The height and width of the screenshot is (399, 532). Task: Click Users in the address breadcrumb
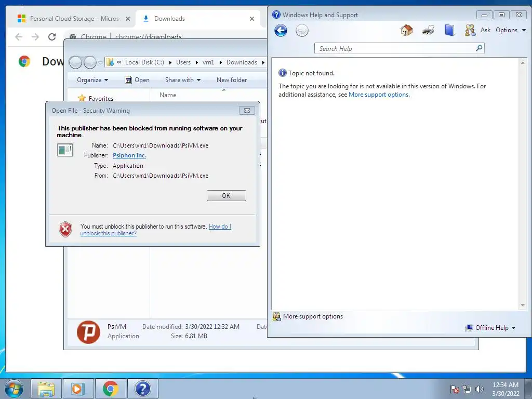183,62
